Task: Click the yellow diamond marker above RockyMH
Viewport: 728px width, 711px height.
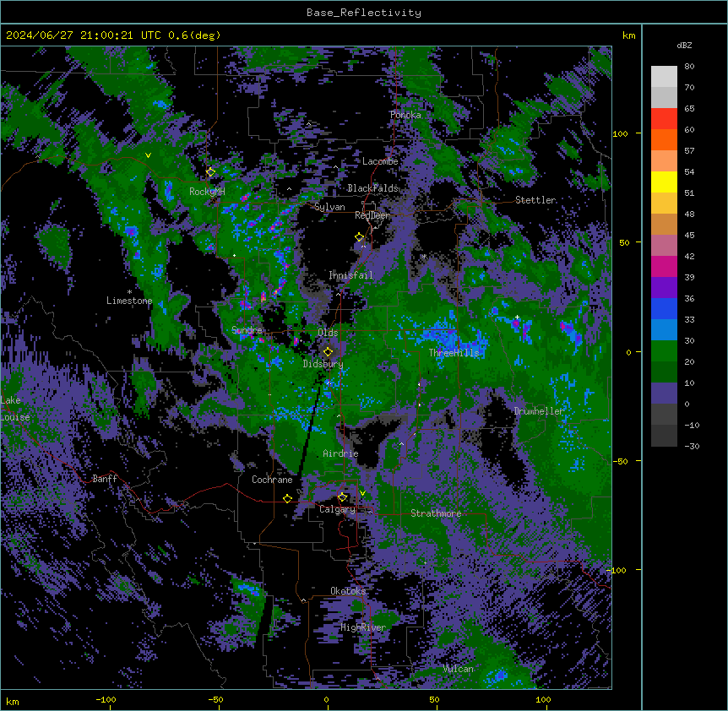Action: point(210,172)
